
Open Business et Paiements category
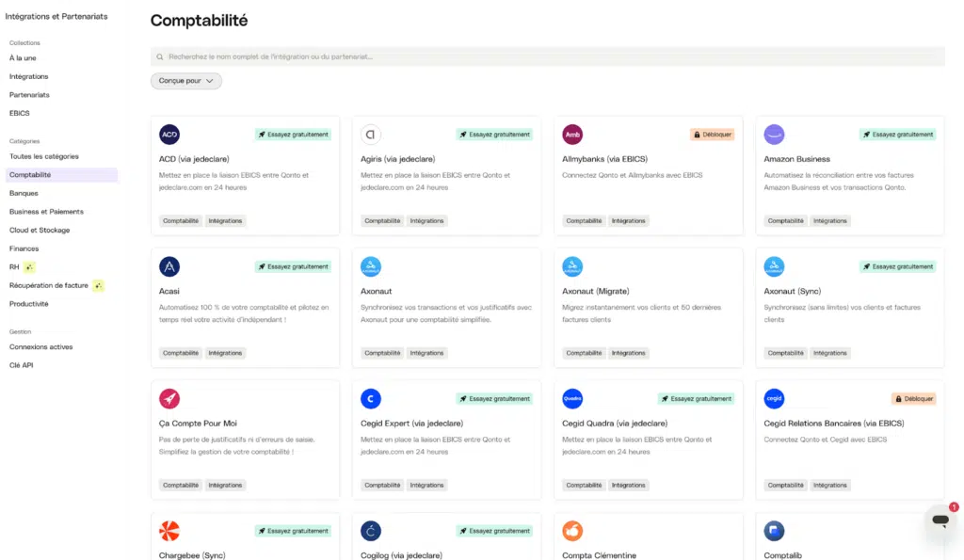point(46,212)
